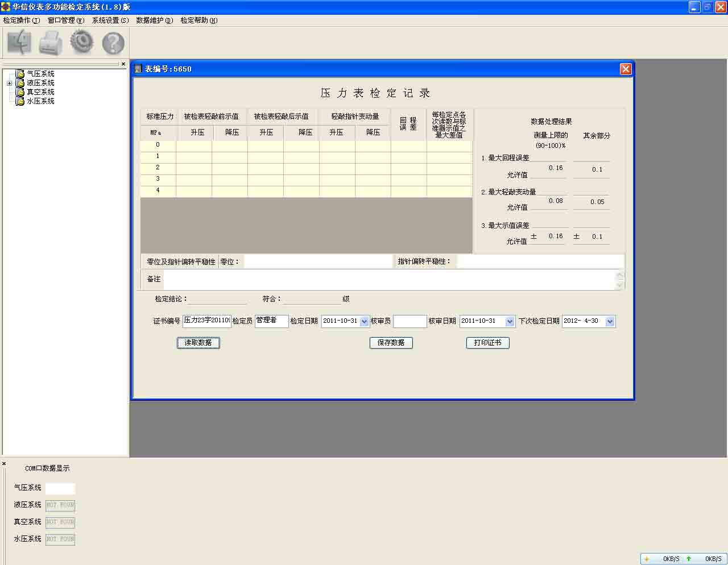Viewport: 728px width, 565px height.
Task: Click the 打印证书 button
Action: (487, 343)
